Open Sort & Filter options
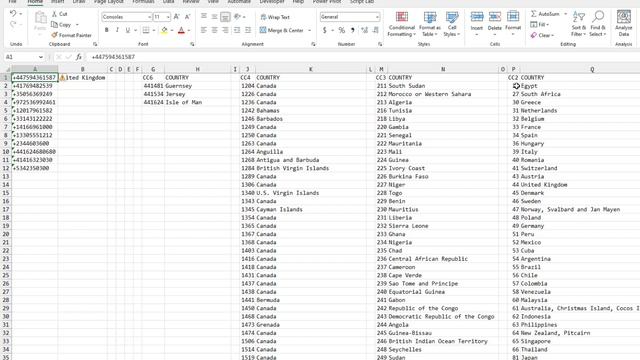Image resolution: width=640 pixels, height=360 pixels. pos(579,24)
